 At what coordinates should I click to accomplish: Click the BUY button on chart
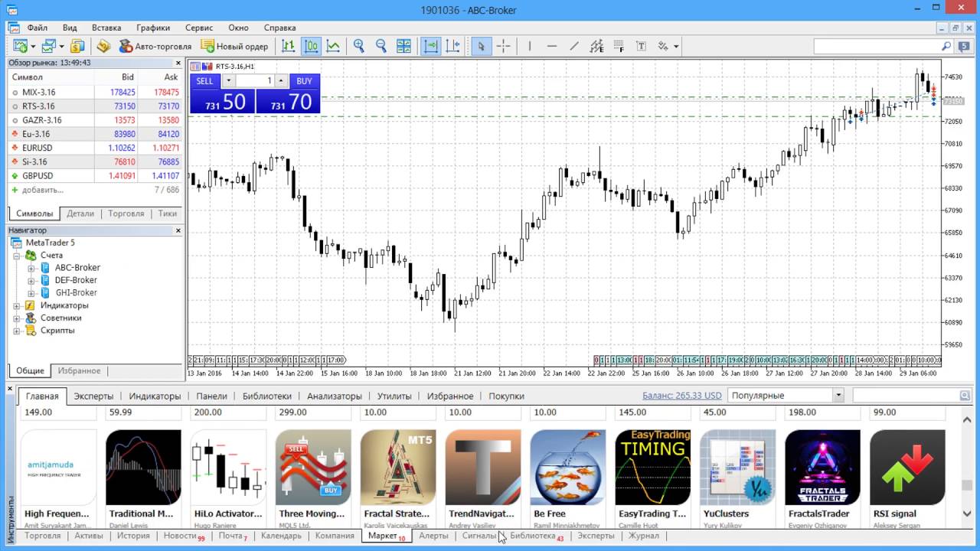(304, 81)
